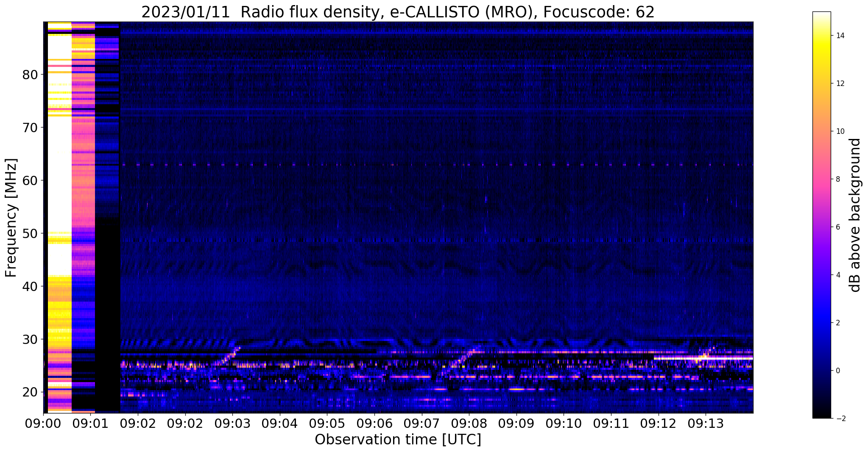Click the 80 MHz frequency tick label
Image resolution: width=868 pixels, height=452 pixels.
pos(30,75)
